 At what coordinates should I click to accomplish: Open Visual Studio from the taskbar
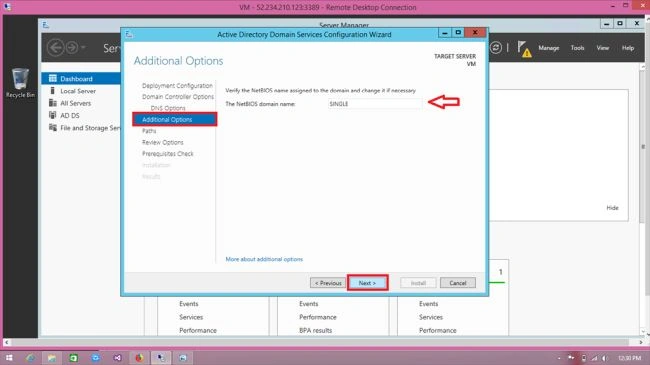tap(117, 358)
